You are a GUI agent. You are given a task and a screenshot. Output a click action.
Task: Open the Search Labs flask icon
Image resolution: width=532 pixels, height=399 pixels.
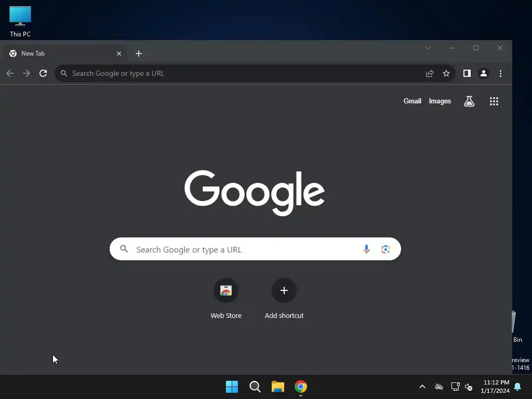pyautogui.click(x=469, y=101)
